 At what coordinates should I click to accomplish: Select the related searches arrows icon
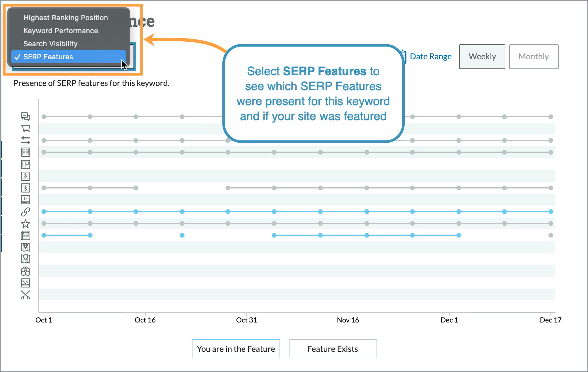(x=25, y=140)
